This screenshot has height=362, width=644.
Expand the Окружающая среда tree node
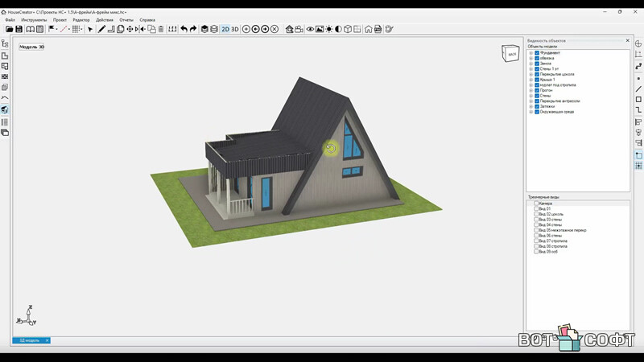point(531,112)
